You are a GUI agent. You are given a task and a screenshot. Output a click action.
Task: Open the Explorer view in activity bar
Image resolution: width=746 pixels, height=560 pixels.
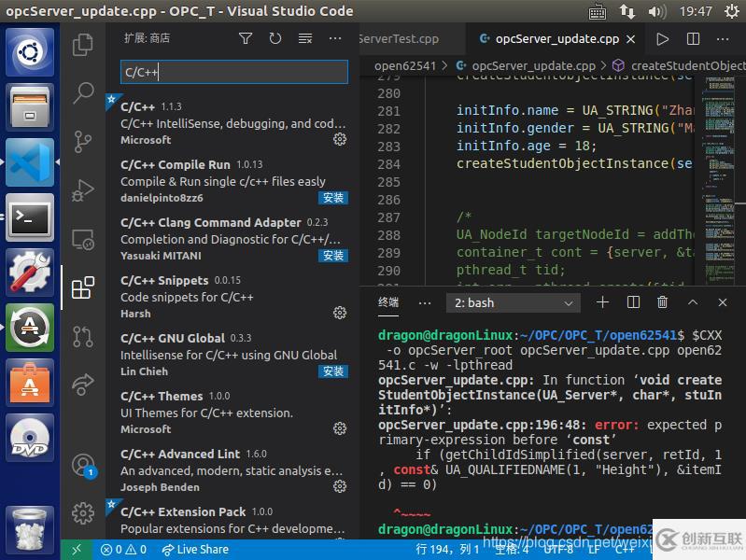[x=83, y=44]
